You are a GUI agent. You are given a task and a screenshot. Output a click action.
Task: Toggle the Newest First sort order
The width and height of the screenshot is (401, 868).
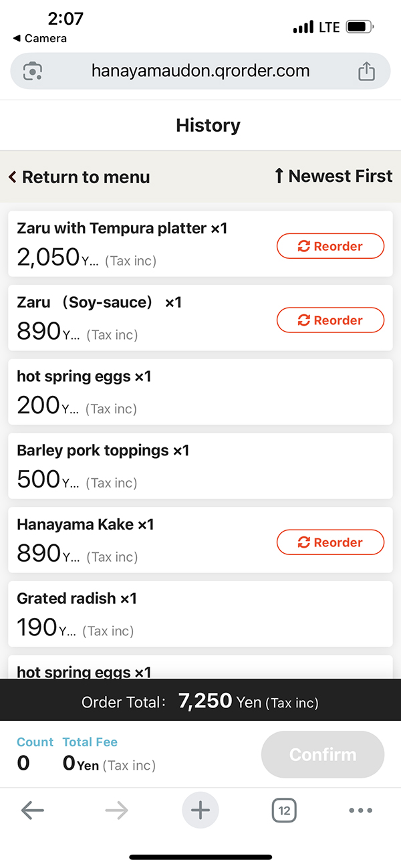[333, 176]
